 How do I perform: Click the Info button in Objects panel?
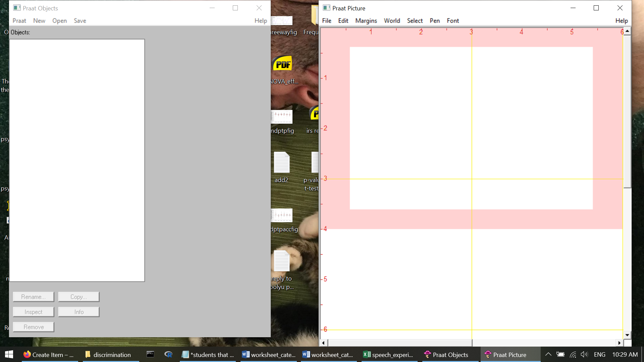(x=79, y=312)
